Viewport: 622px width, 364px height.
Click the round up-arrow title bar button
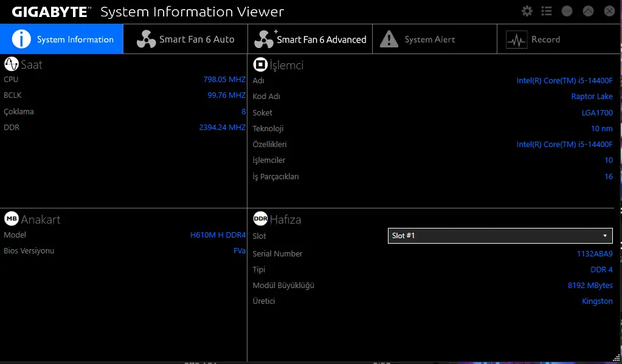(589, 11)
